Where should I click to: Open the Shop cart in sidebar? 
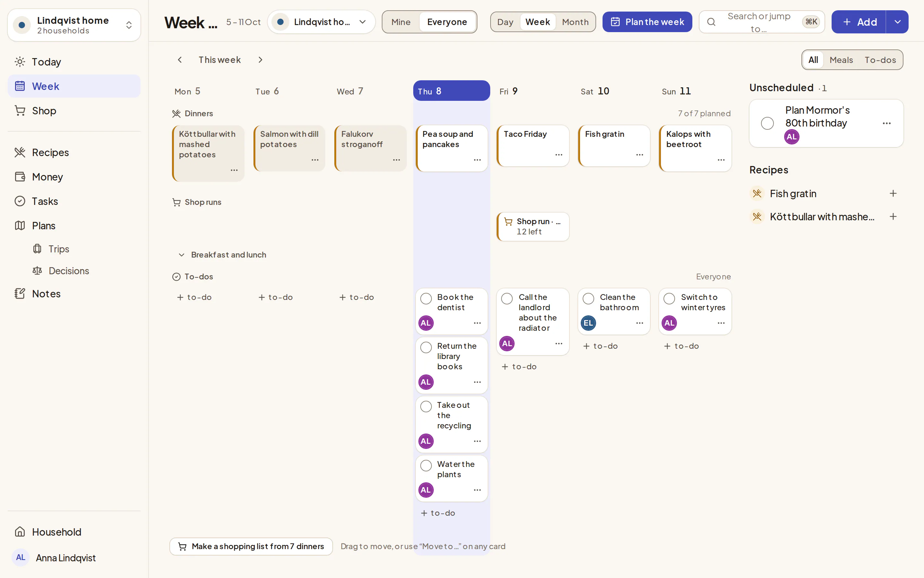[74, 110]
